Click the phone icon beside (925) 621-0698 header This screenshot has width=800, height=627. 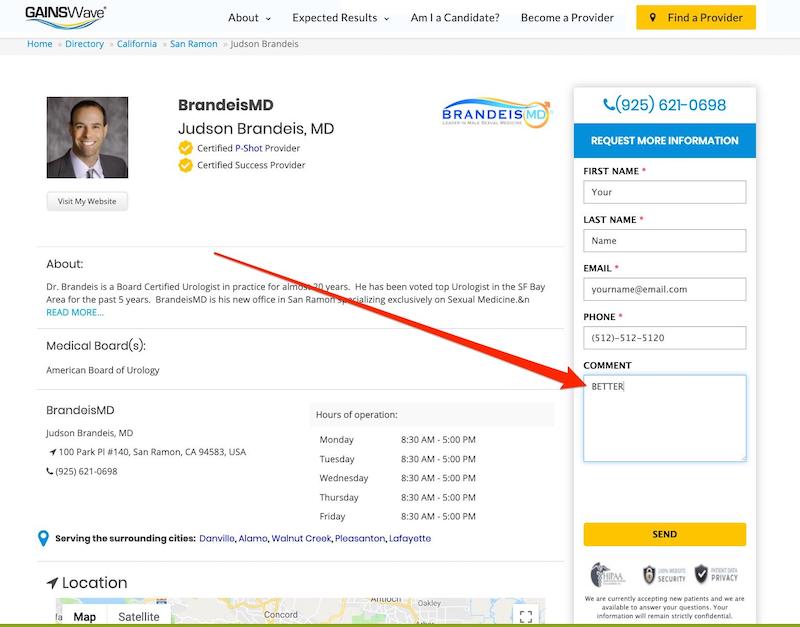[x=608, y=105]
